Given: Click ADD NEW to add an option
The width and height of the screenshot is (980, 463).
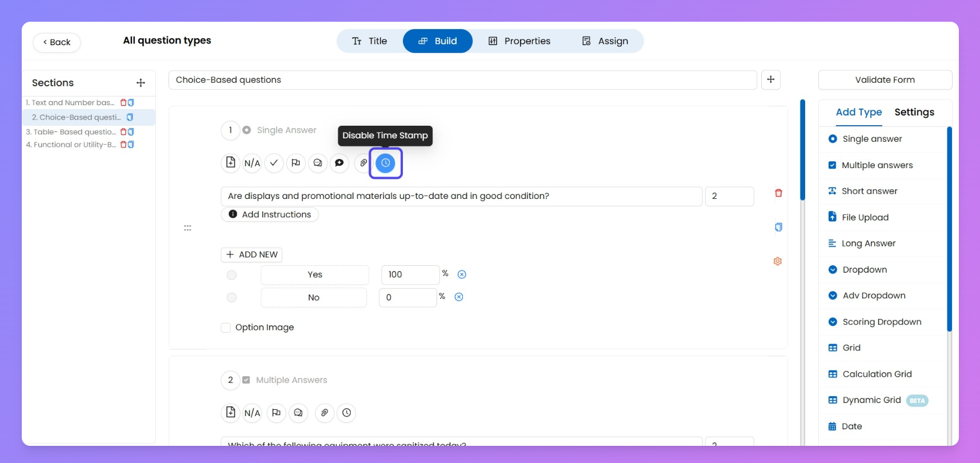Looking at the screenshot, I should (251, 254).
